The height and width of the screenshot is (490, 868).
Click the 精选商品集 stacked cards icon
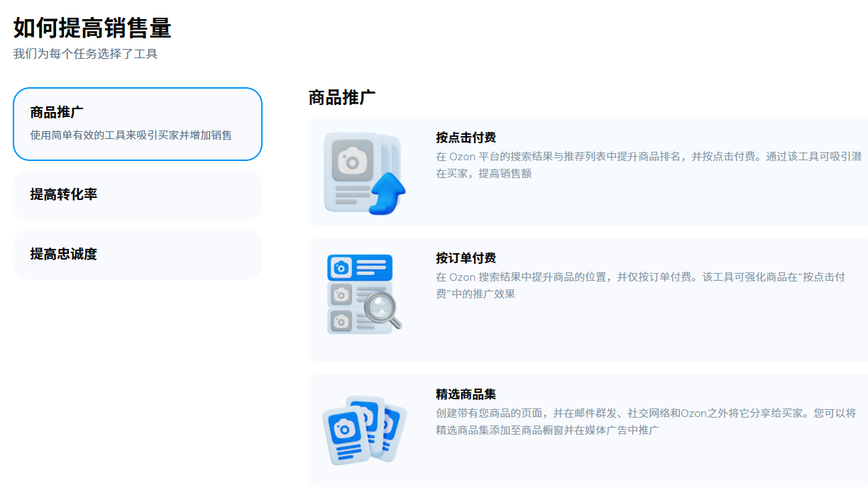pyautogui.click(x=365, y=430)
